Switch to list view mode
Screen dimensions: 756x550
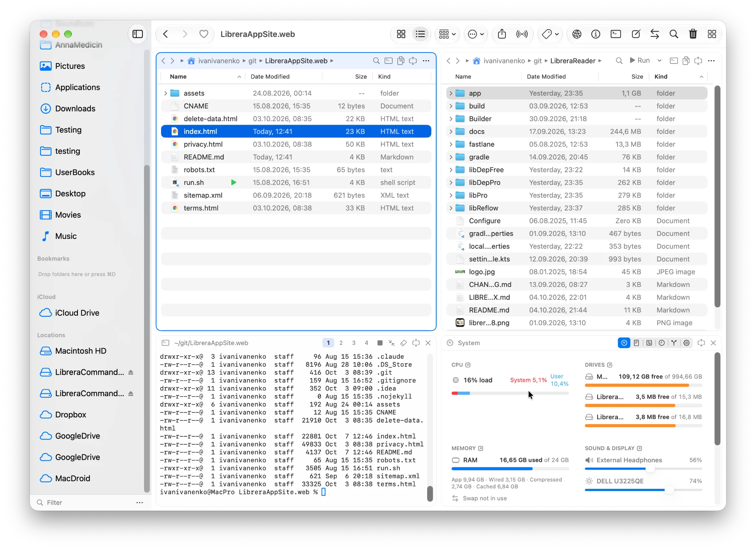pos(420,34)
